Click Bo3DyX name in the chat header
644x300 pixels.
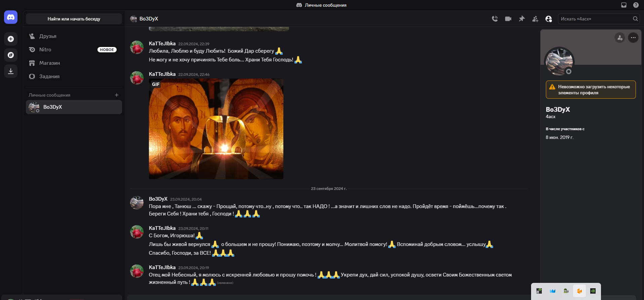pyautogui.click(x=149, y=19)
